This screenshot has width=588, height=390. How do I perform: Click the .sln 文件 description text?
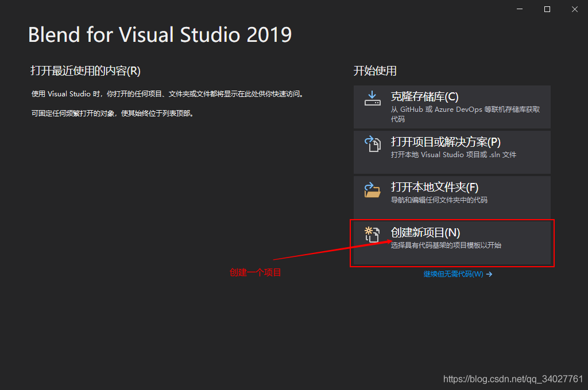coord(454,155)
